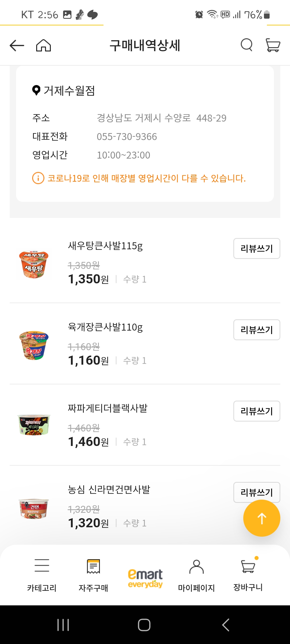
Task: Tap store phone number 055-730-9366
Action: point(127,137)
